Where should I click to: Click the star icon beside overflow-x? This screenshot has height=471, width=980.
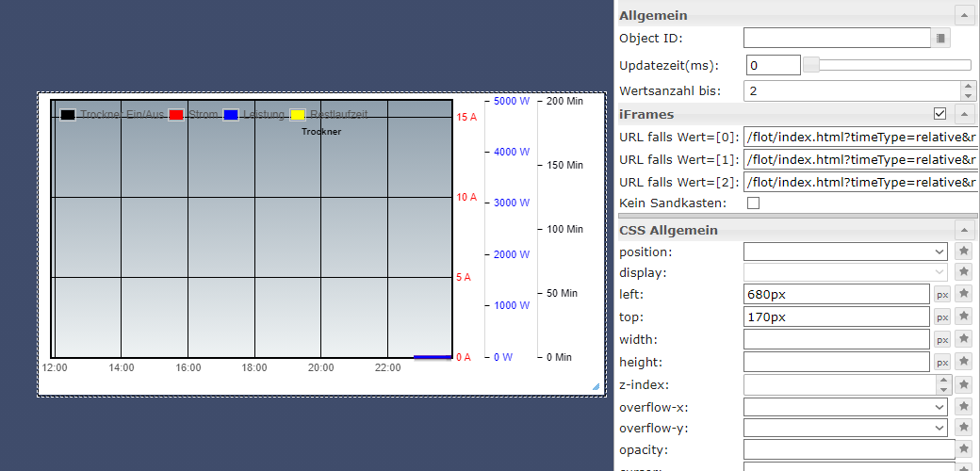click(964, 407)
